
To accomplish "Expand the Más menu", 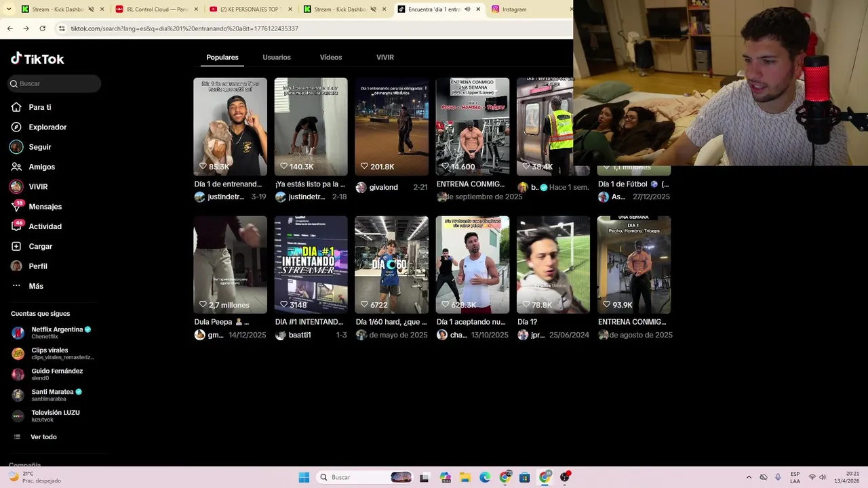I will click(x=28, y=286).
